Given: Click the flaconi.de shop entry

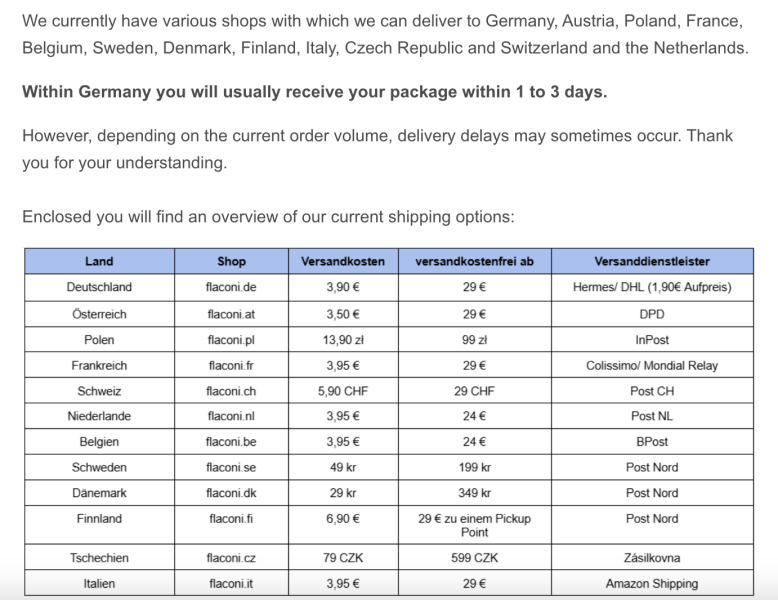Looking at the screenshot, I should pyautogui.click(x=231, y=287).
